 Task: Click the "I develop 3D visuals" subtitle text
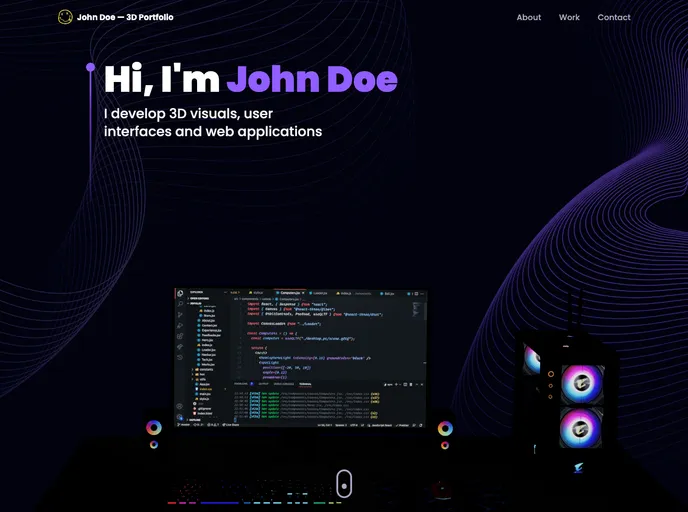213,122
